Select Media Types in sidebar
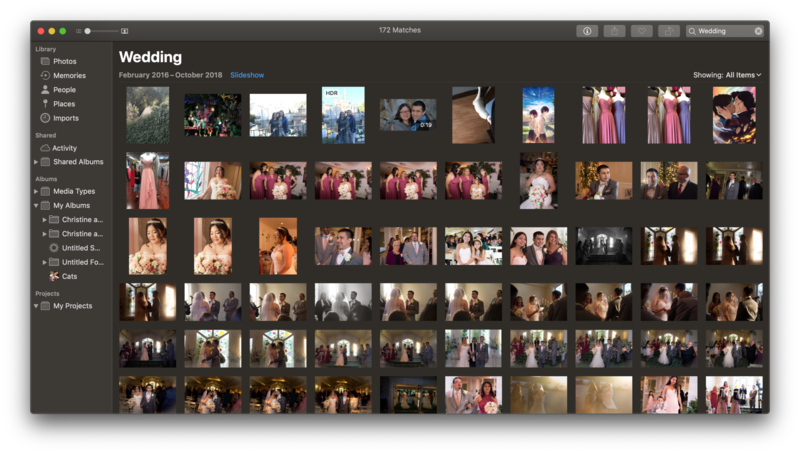The width and height of the screenshot is (800, 454). pos(74,191)
